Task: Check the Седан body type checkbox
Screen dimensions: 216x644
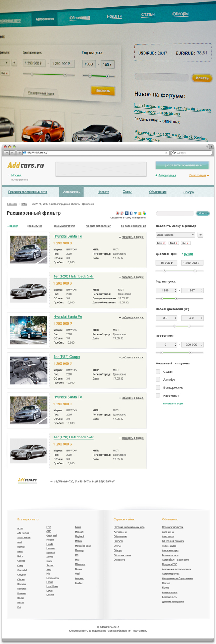Action: 158,372
